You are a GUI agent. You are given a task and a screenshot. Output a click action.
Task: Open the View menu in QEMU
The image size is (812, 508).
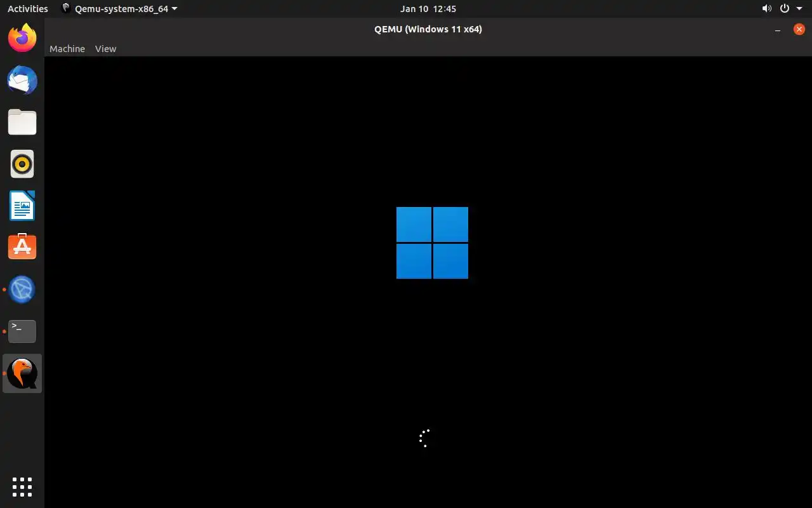(105, 49)
